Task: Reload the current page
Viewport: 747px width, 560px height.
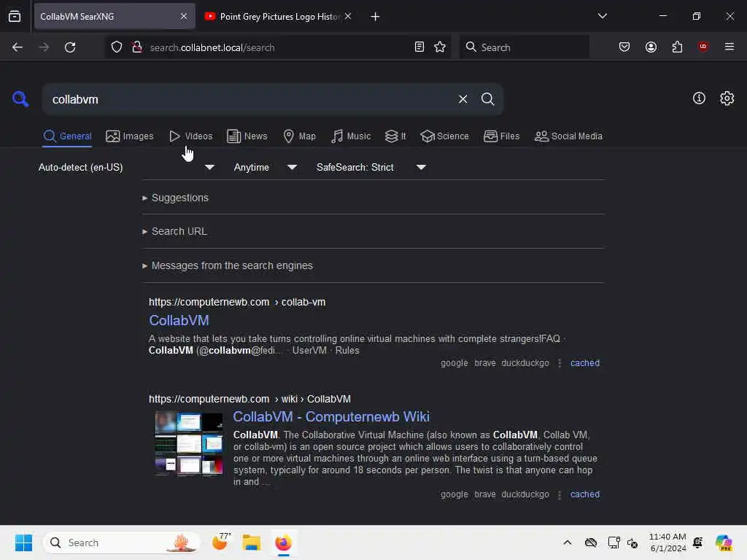Action: coord(70,47)
